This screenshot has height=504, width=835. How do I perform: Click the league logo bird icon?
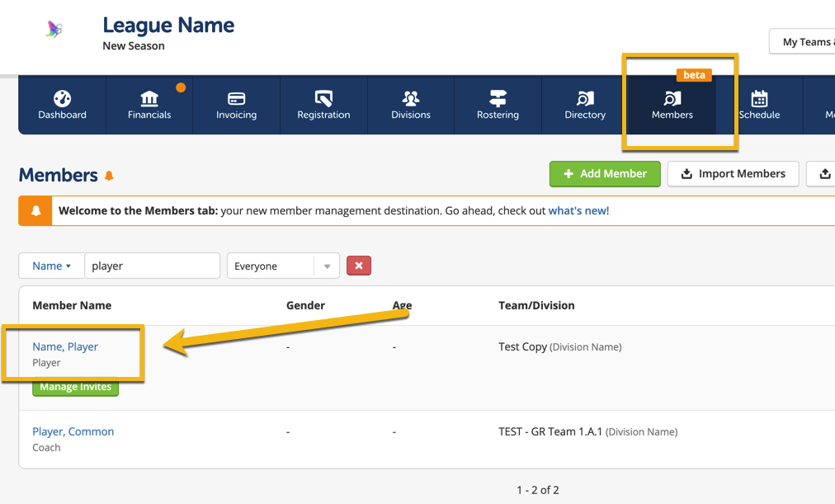[x=54, y=31]
